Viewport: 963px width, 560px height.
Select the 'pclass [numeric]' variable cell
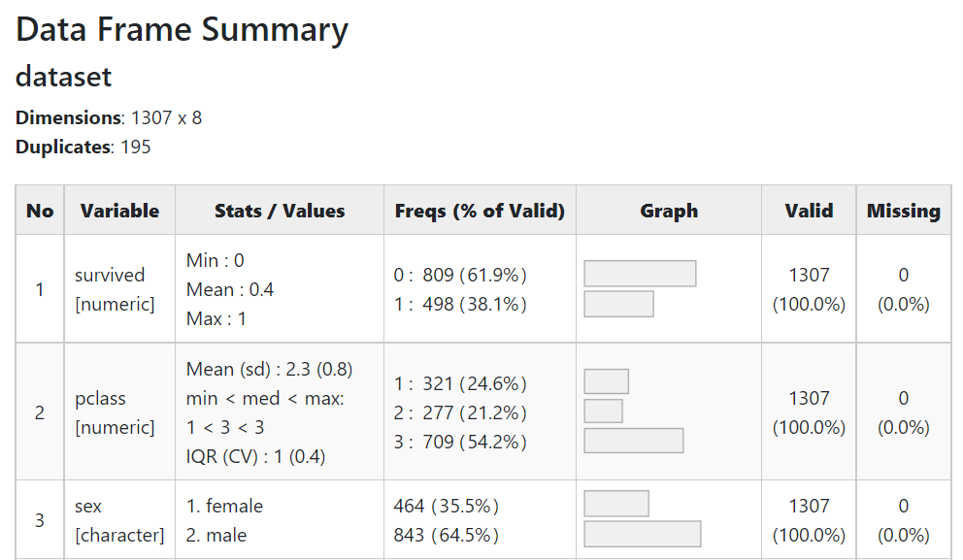(x=115, y=412)
